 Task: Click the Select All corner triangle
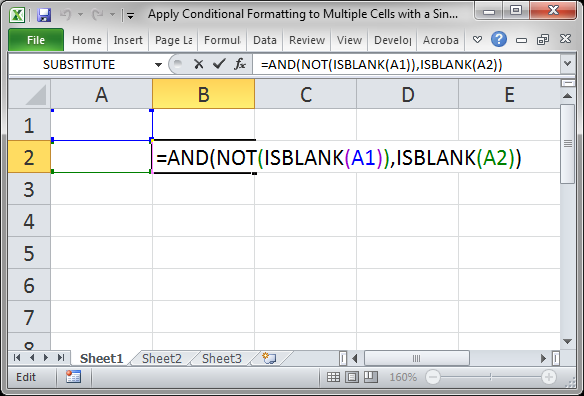click(29, 94)
